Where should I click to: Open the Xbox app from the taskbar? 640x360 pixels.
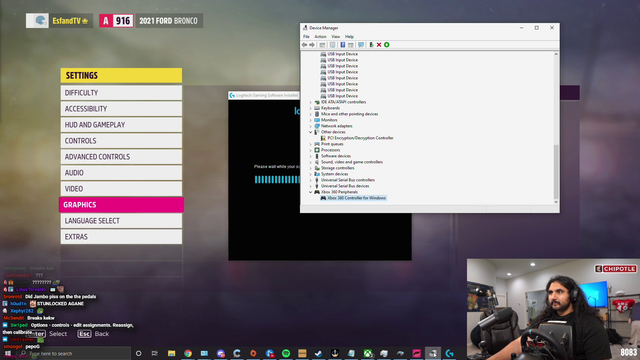click(x=368, y=353)
